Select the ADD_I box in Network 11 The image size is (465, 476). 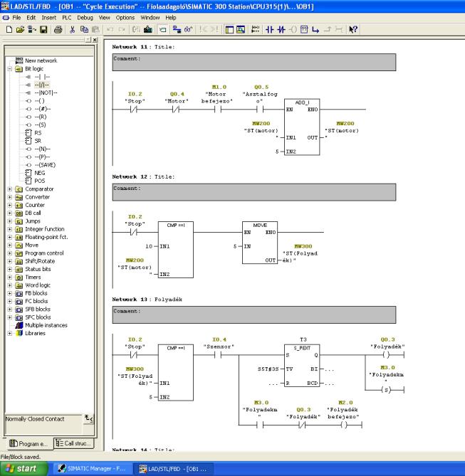point(302,127)
